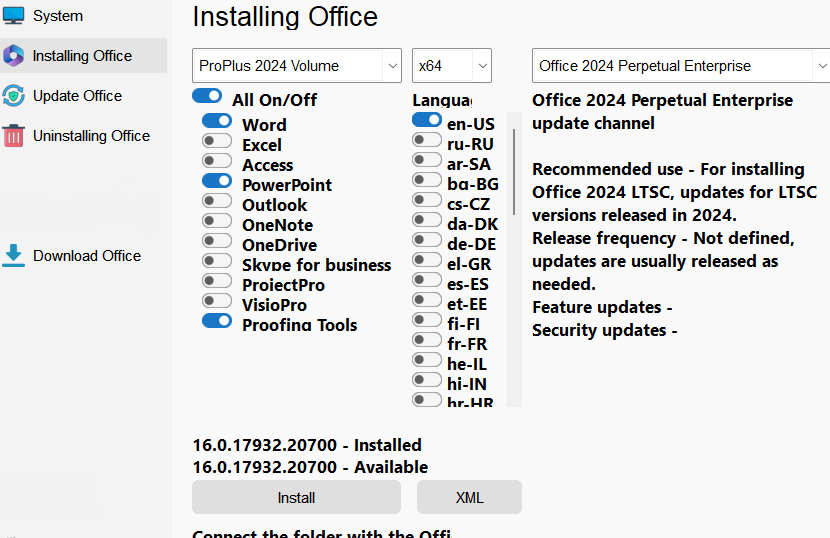Click the 'Feature updates -' text
Image resolution: width=830 pixels, height=538 pixels.
[602, 307]
